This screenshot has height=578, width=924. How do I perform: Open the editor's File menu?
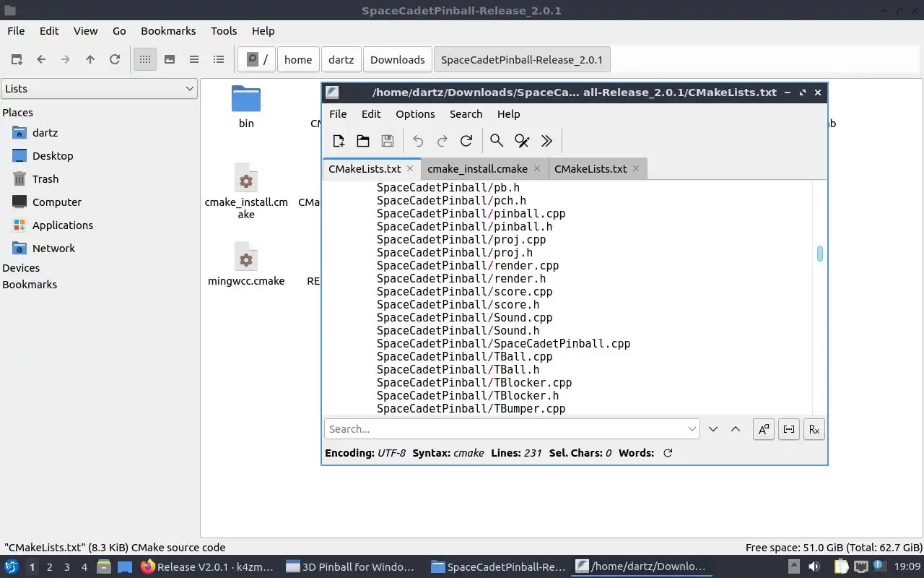[338, 114]
